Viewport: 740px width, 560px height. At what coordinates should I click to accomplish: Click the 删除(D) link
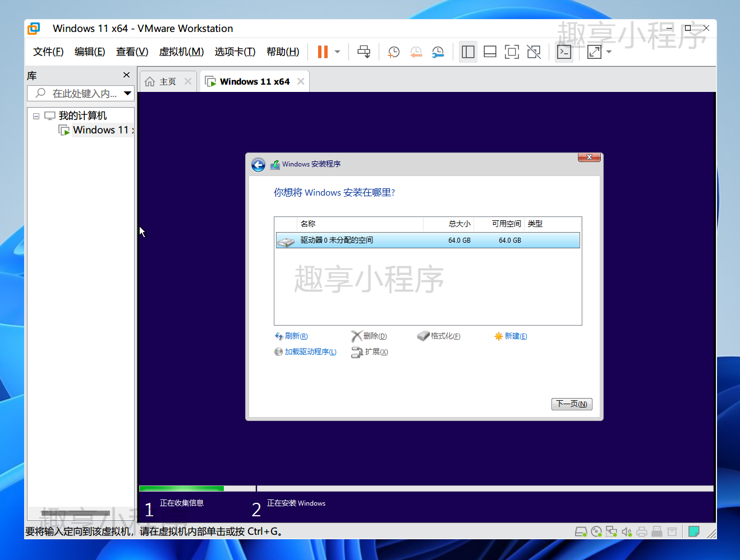tap(369, 336)
